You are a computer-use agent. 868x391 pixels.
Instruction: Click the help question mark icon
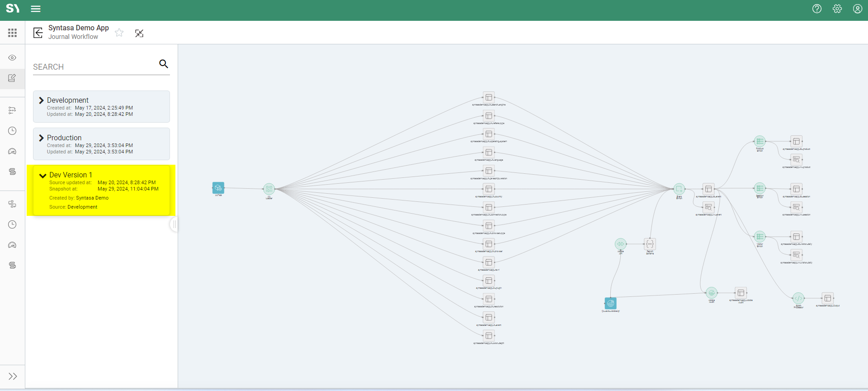(816, 9)
